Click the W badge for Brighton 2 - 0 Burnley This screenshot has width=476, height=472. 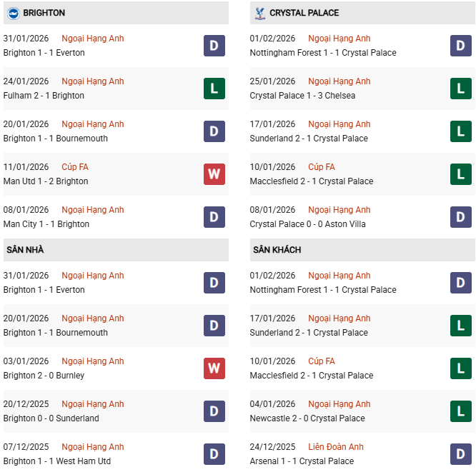[x=214, y=368]
